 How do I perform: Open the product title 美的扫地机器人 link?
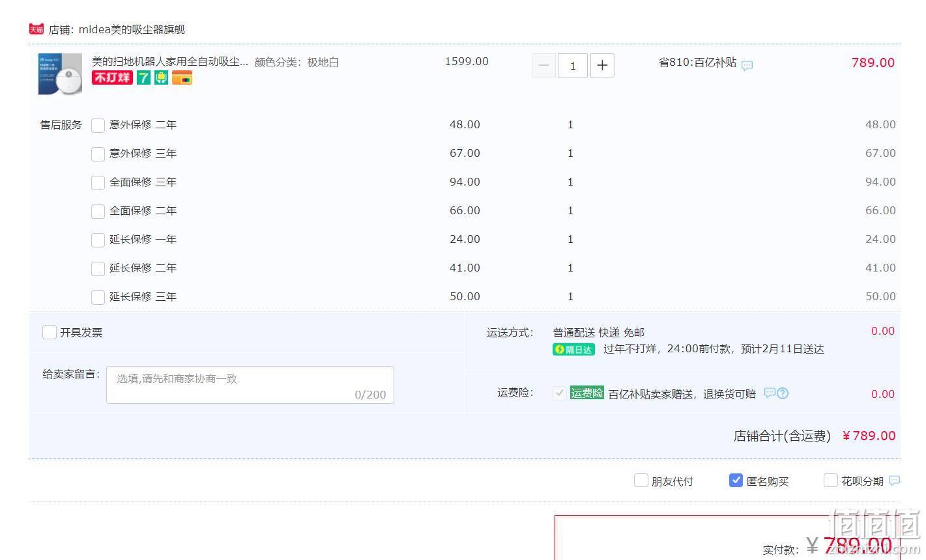coord(170,62)
